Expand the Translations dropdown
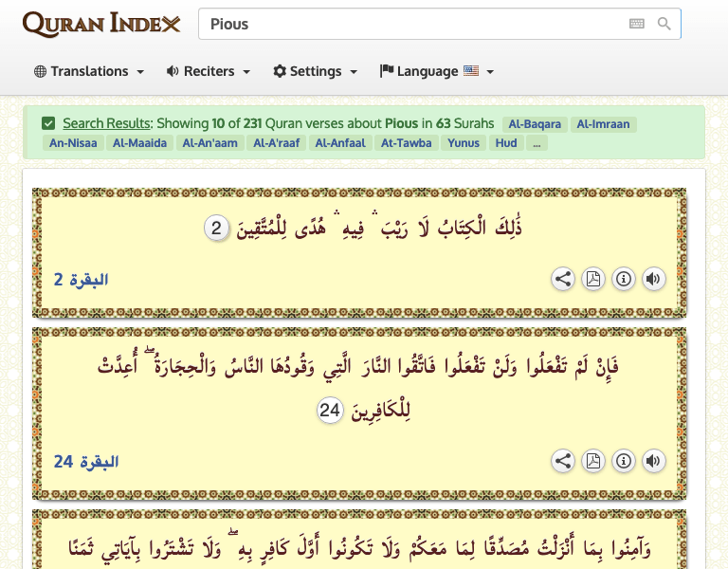The height and width of the screenshot is (569, 728). pyautogui.click(x=89, y=71)
